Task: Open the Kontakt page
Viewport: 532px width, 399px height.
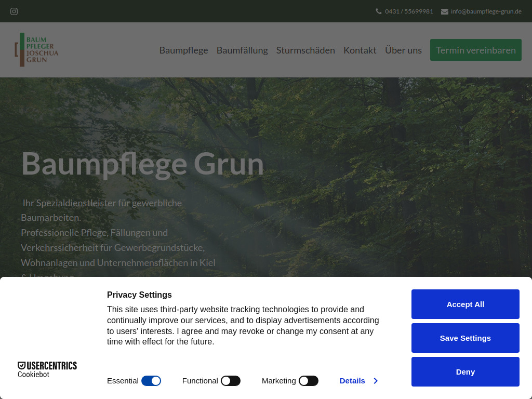Action: [360, 50]
